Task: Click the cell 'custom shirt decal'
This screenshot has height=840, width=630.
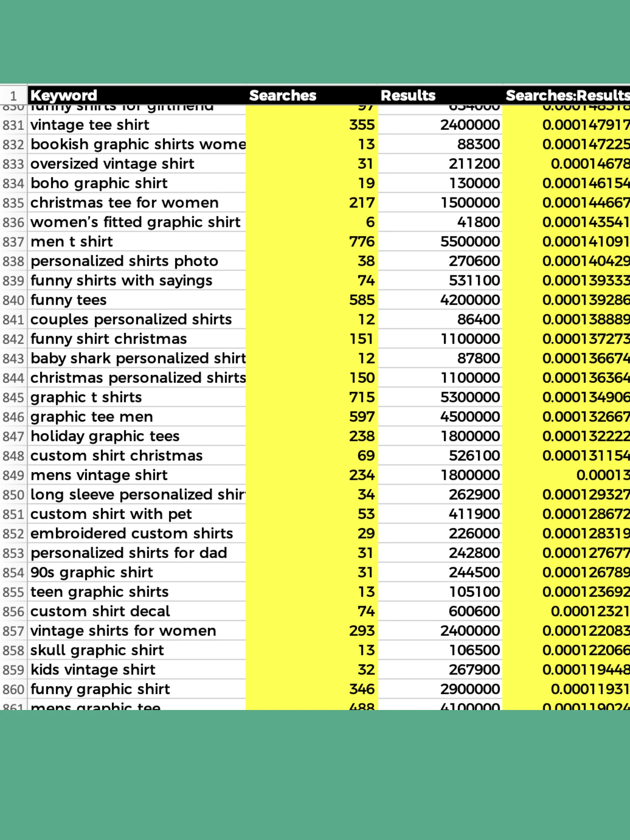Action: point(137,611)
